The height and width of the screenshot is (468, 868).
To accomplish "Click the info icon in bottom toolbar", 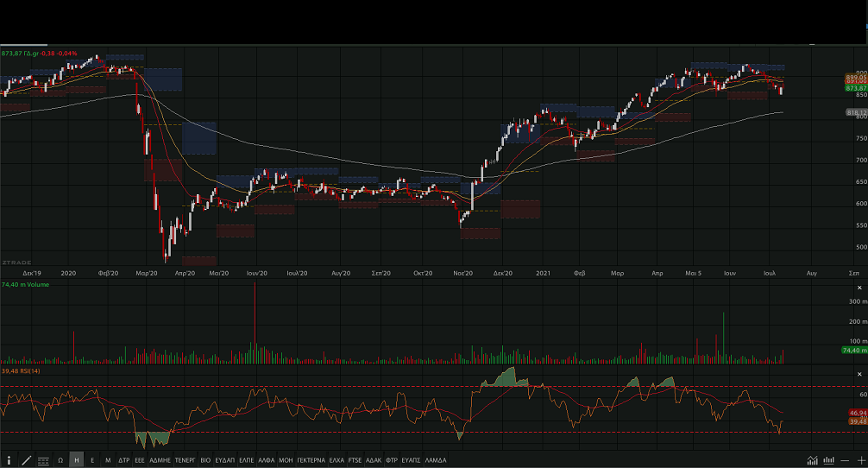I will (x=9, y=461).
